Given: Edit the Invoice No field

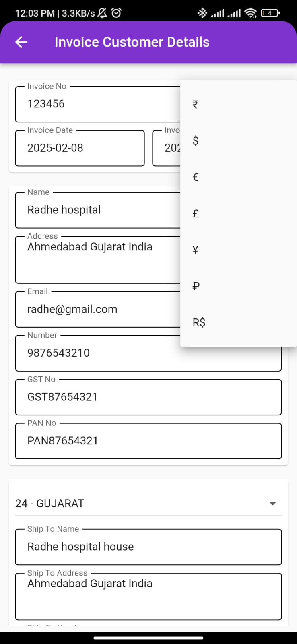Looking at the screenshot, I should point(97,104).
